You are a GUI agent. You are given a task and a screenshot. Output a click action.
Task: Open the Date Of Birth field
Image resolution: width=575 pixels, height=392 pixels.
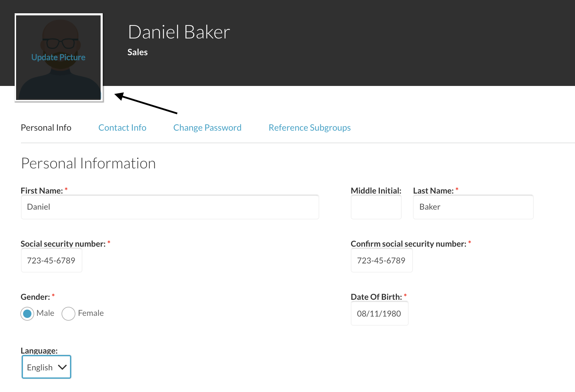click(380, 313)
